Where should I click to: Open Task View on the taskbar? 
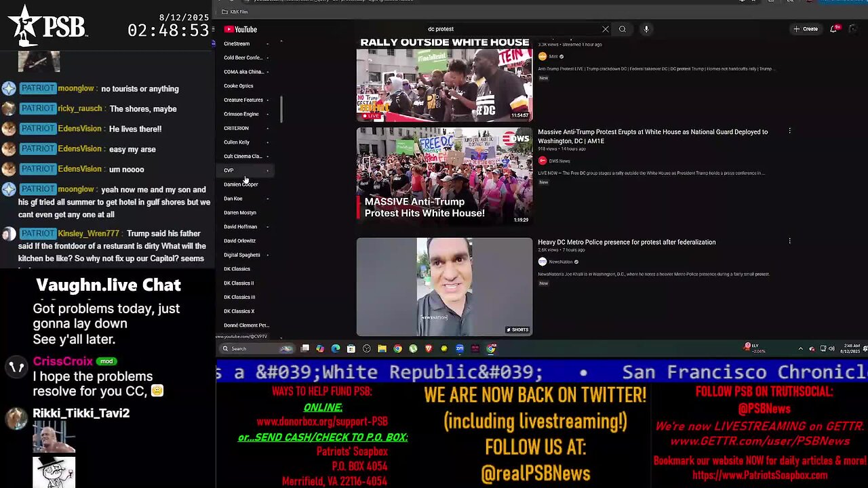click(x=305, y=348)
